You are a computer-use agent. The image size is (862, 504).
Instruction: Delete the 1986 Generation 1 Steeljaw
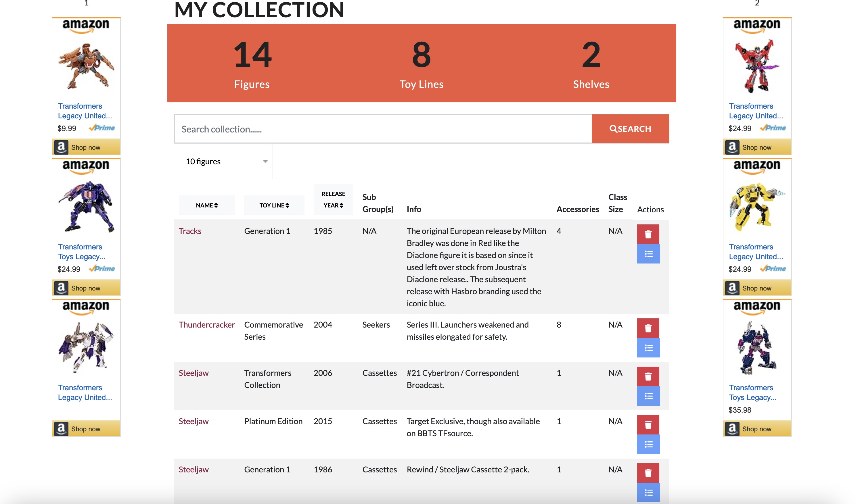648,473
